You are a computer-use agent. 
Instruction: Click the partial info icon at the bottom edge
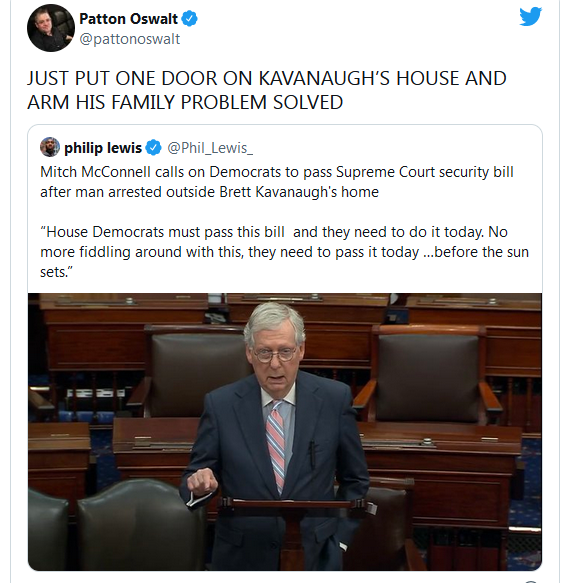tap(531, 582)
